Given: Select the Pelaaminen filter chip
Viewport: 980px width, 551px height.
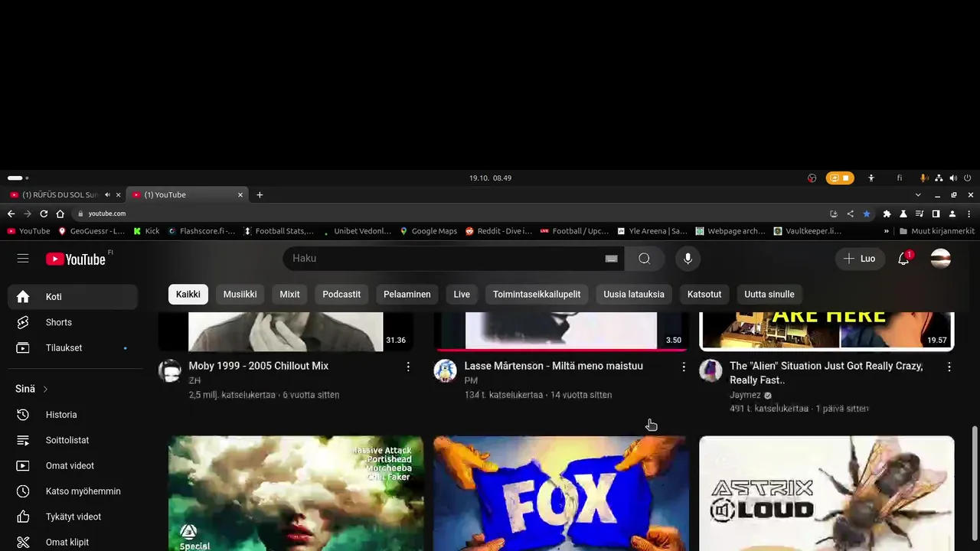Looking at the screenshot, I should pyautogui.click(x=407, y=294).
